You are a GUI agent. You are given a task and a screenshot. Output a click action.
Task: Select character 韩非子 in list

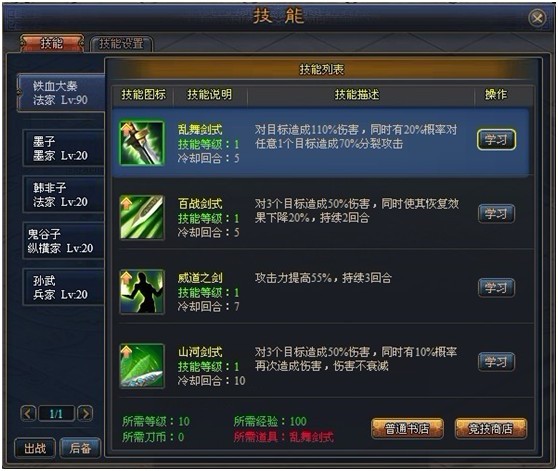coord(63,195)
